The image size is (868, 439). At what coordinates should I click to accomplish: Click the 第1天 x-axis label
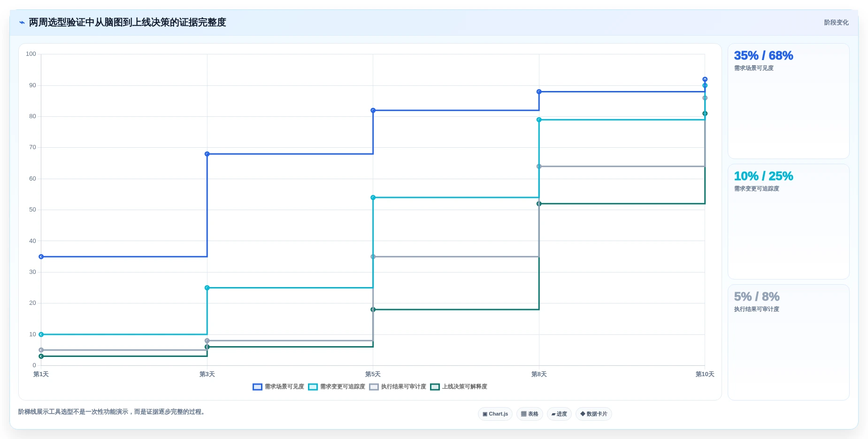(41, 374)
